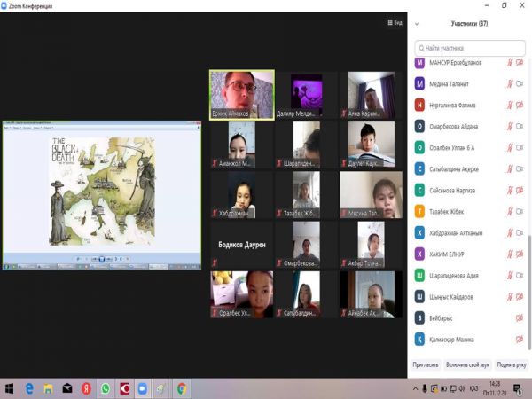This screenshot has width=532, height=399.
Task: Toggle muted mic icon for ХАКИМ ЕЛНУР
Action: [510, 254]
